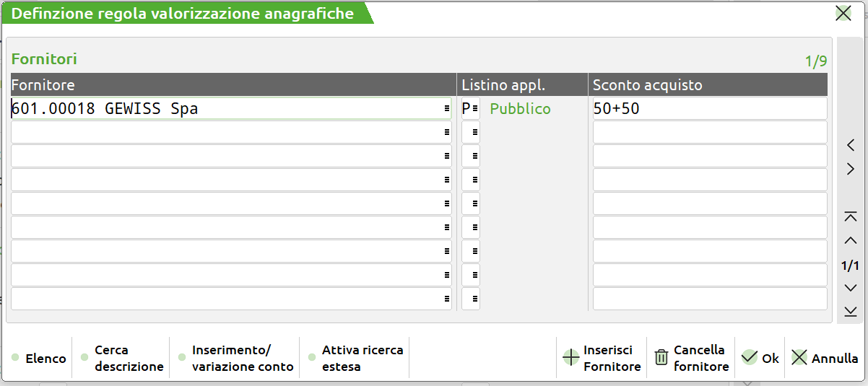Go to the next page with the right arrow
This screenshot has height=386, width=868.
[851, 170]
